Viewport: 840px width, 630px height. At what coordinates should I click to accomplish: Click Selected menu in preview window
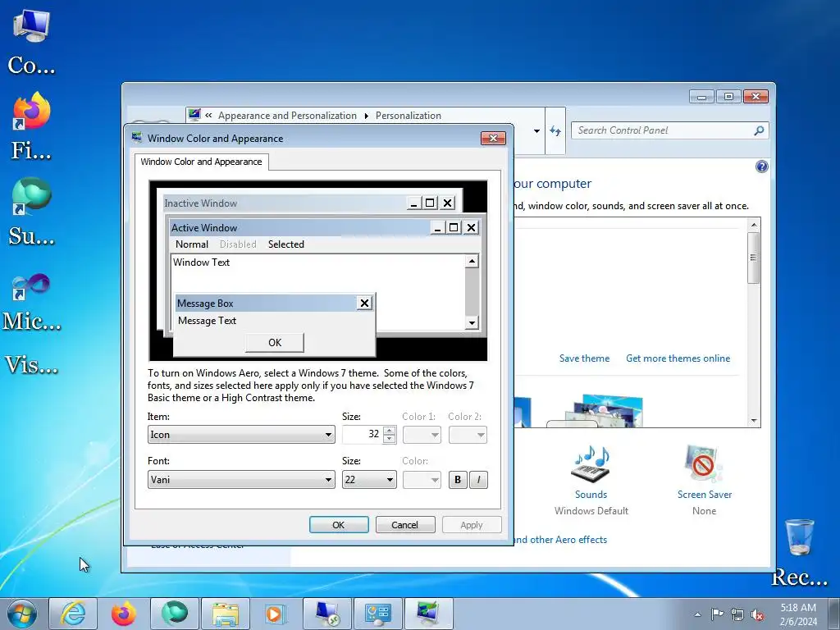coord(286,244)
